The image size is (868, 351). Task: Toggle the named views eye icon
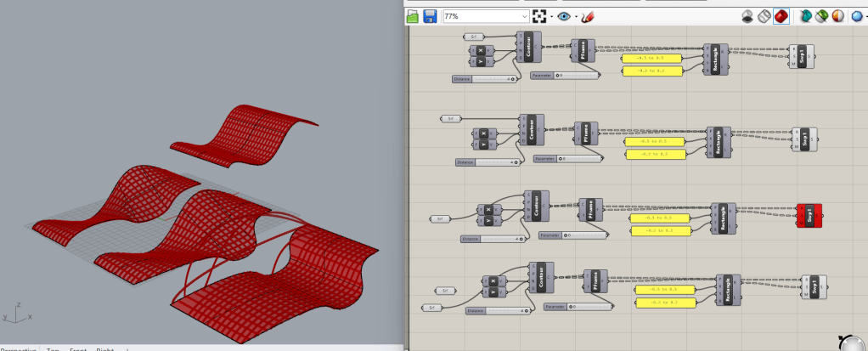(x=564, y=16)
